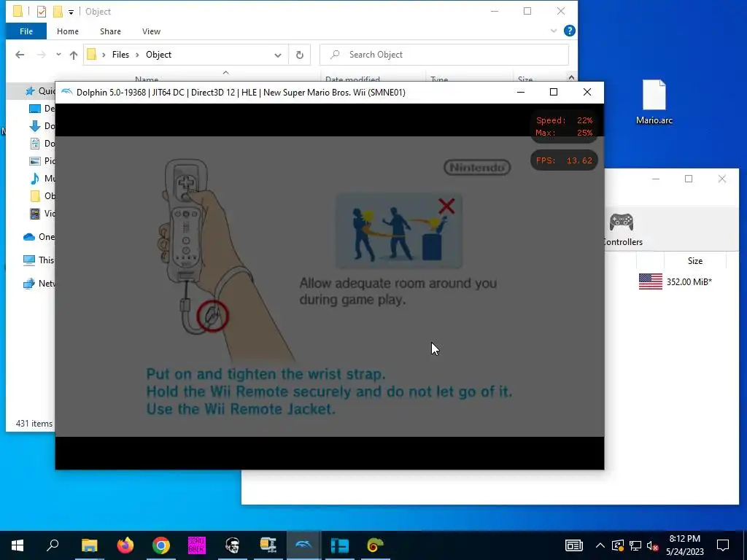Select Documents in navigation pane

pyautogui.click(x=42, y=144)
